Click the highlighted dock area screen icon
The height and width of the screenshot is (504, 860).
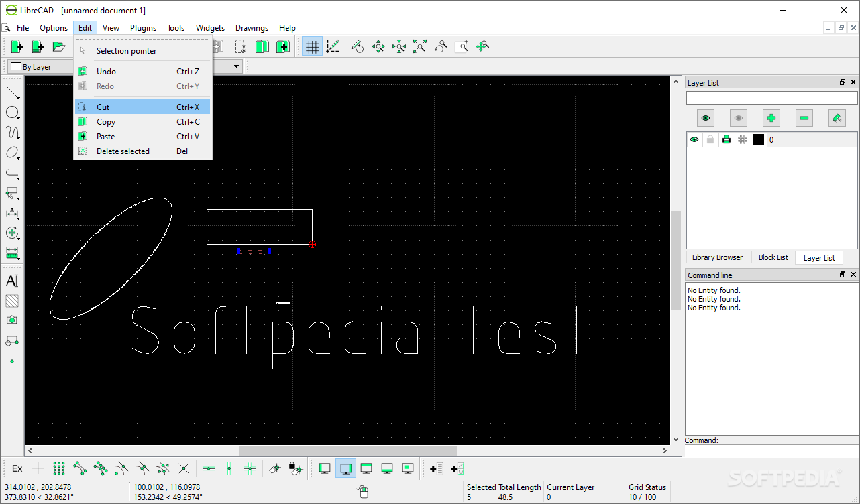pos(346,468)
